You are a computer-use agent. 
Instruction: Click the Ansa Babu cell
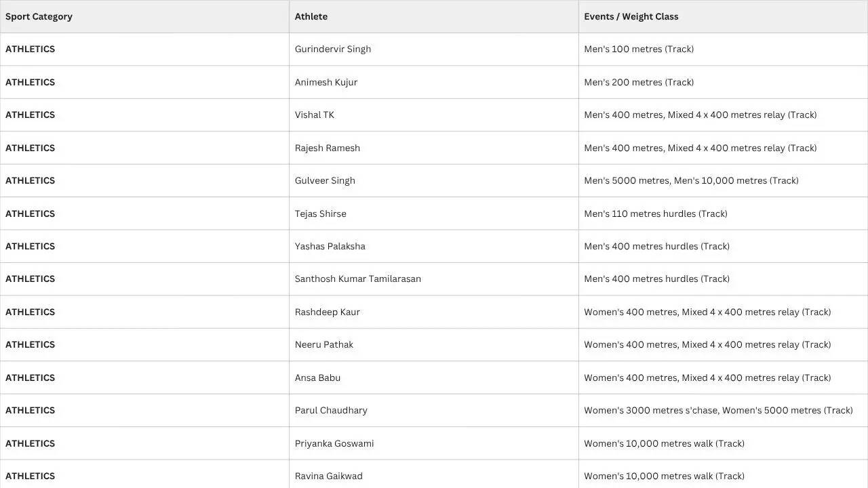point(434,378)
